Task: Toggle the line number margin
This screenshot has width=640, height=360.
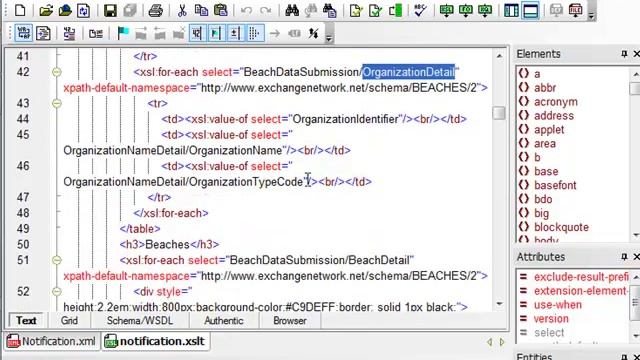Action: tap(197, 33)
